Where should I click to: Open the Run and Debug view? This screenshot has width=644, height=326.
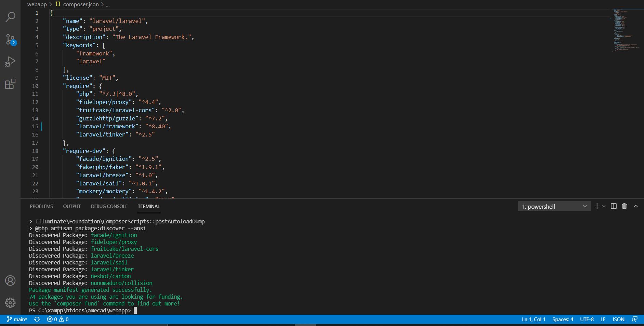pos(10,62)
